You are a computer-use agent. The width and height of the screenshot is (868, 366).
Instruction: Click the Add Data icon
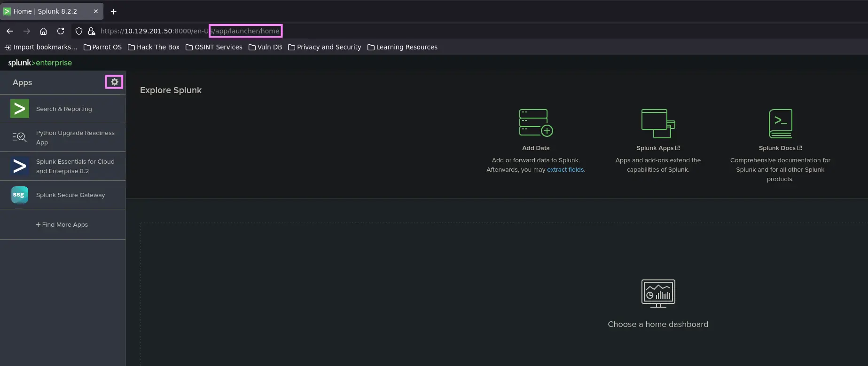coord(536,123)
